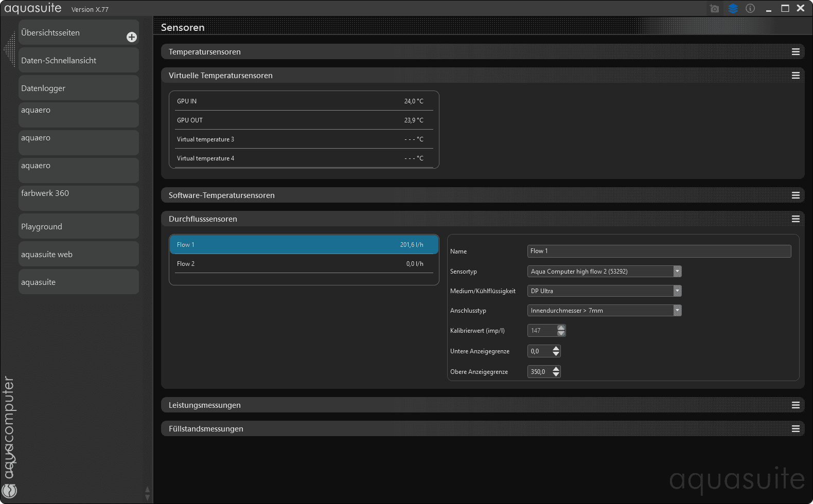Open Datenlogger in the sidebar
Screen dimensions: 813x504
[79, 88]
